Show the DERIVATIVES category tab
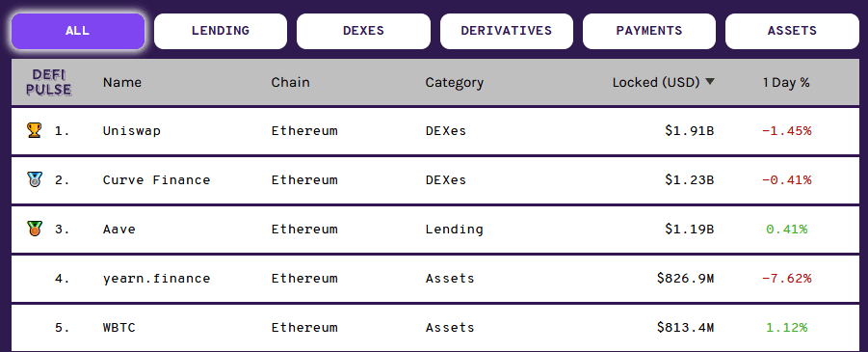This screenshot has height=352, width=868. tap(507, 31)
